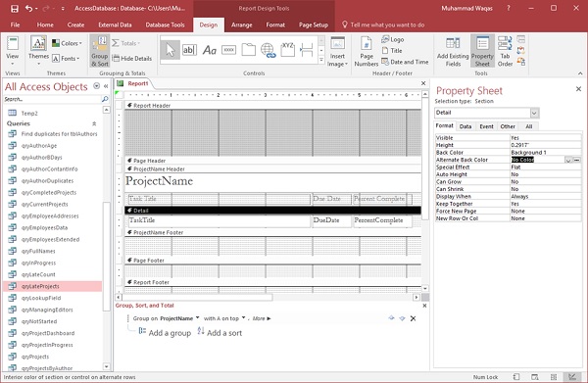The height and width of the screenshot is (383, 588).
Task: Open All Access Objects dropdown menu
Action: [96, 86]
